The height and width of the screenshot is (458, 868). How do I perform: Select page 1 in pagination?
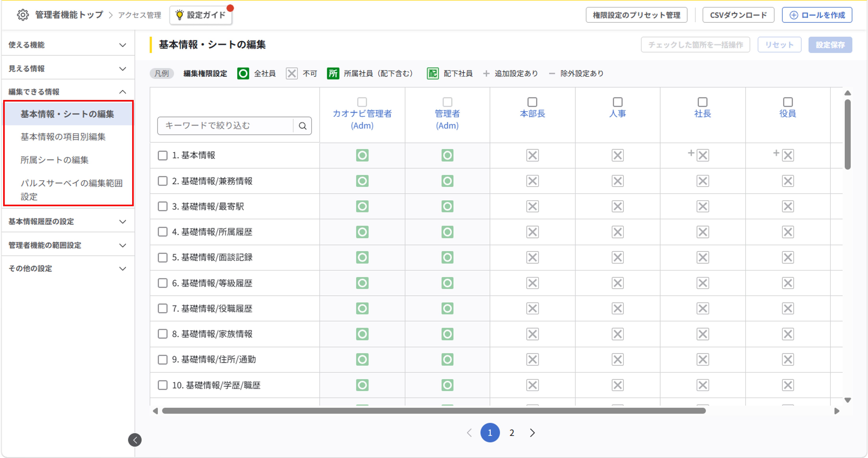pos(490,433)
